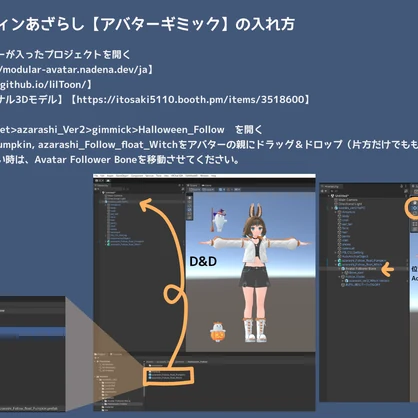Switch to Game tab in center window

[x=207, y=185]
